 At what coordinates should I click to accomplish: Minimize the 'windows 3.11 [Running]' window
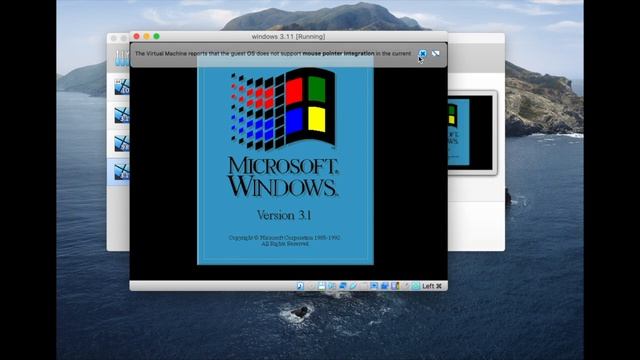pos(147,36)
